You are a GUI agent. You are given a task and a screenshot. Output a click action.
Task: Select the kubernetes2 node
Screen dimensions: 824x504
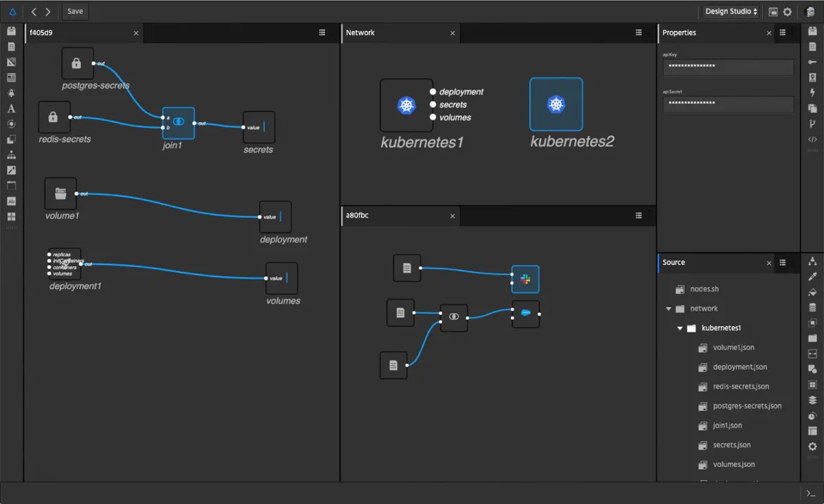[x=556, y=104]
